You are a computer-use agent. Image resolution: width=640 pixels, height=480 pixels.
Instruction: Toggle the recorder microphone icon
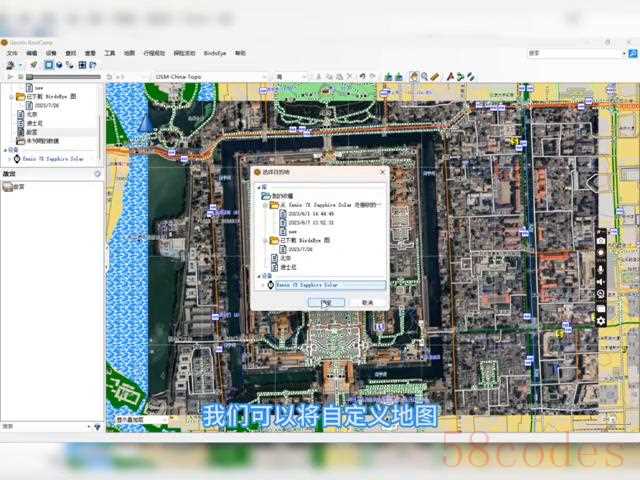(x=600, y=269)
